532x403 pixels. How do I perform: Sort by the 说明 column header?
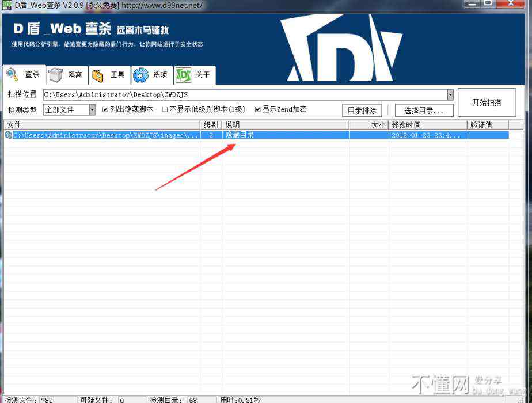click(286, 125)
